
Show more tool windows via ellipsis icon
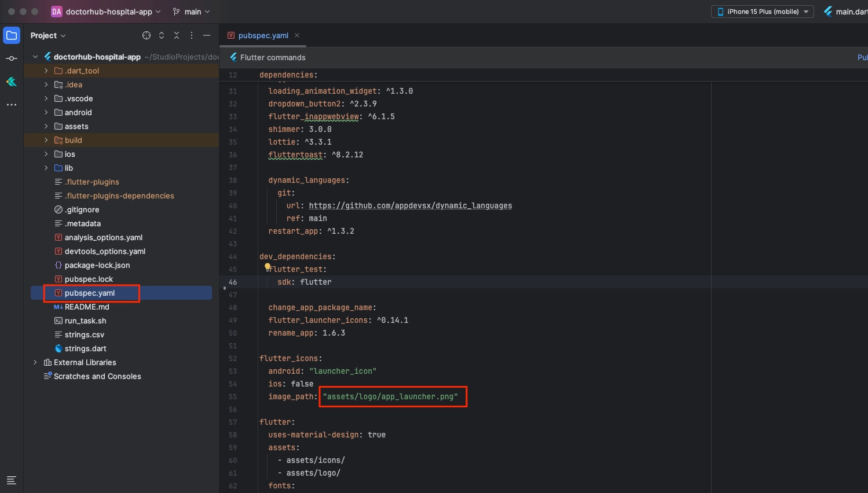point(12,105)
